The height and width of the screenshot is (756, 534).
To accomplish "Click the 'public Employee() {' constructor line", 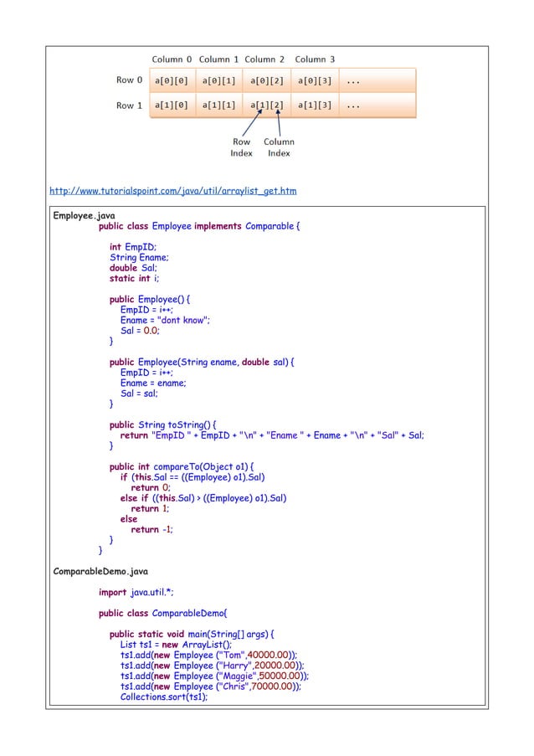I will click(150, 300).
